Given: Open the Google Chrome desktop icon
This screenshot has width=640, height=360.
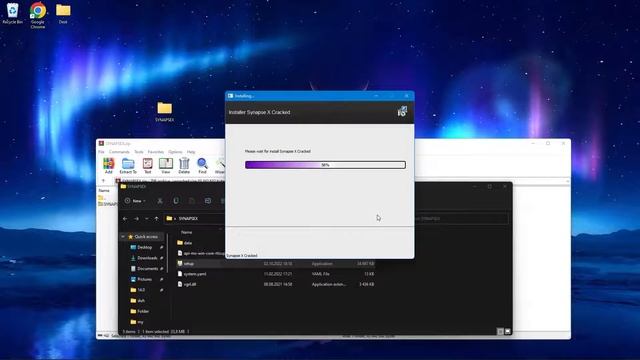Looking at the screenshot, I should point(38,15).
